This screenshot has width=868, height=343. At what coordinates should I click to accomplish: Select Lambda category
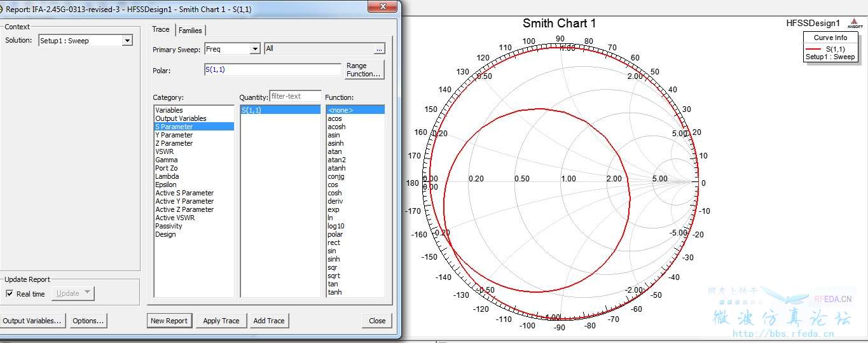[194, 176]
